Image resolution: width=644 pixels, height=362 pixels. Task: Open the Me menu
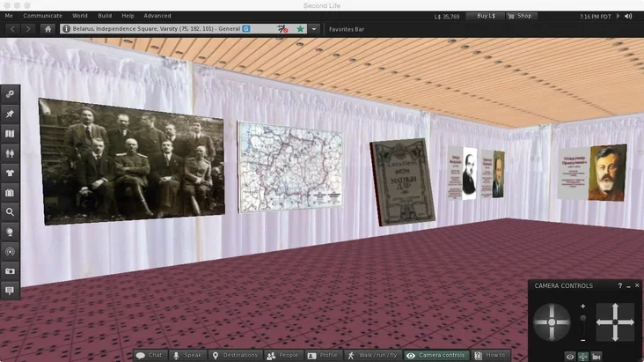pyautogui.click(x=9, y=16)
